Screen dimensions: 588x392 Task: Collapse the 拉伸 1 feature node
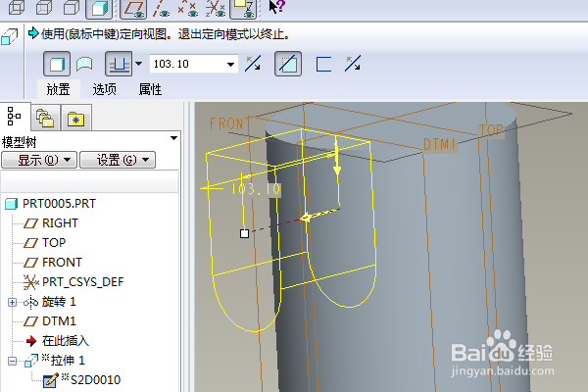12,361
